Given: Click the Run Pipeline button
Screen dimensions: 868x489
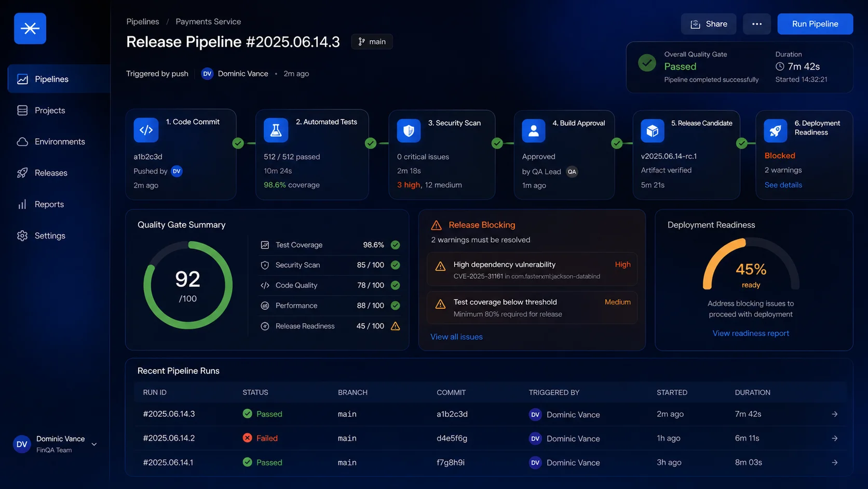Looking at the screenshot, I should click(x=815, y=24).
